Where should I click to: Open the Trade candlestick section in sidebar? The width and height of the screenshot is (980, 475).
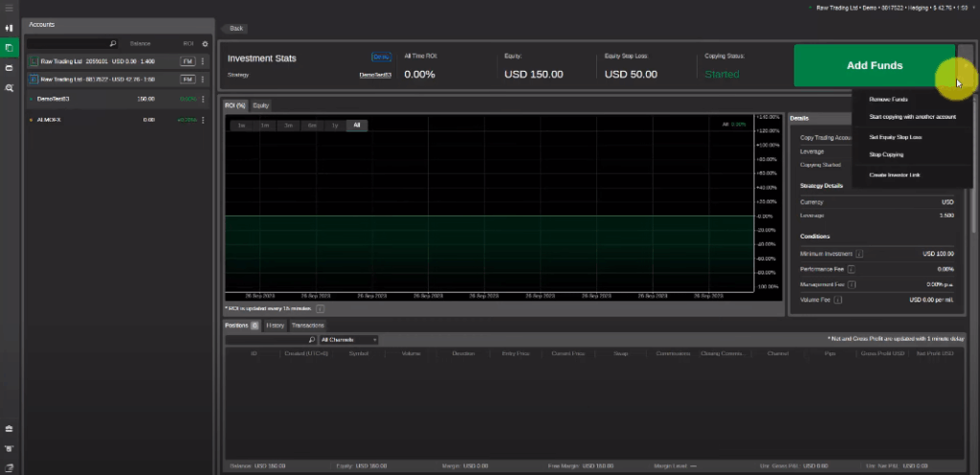[10, 28]
